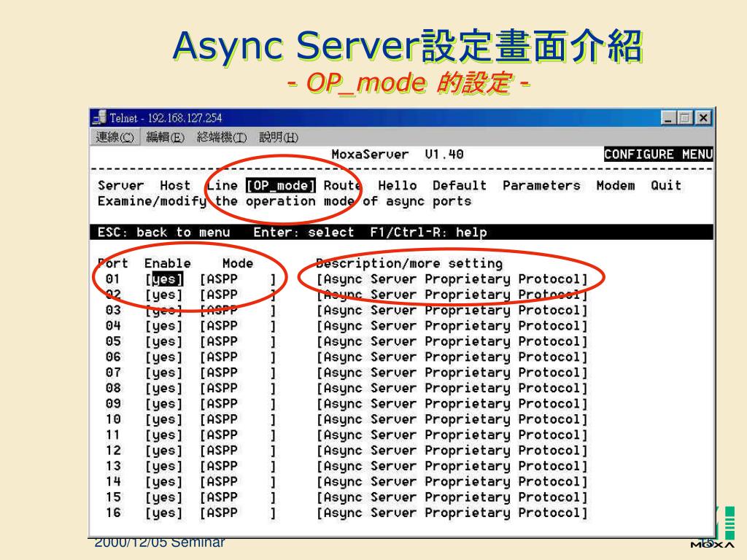The height and width of the screenshot is (560, 747).
Task: Minimize the Telnet window
Action: point(668,117)
